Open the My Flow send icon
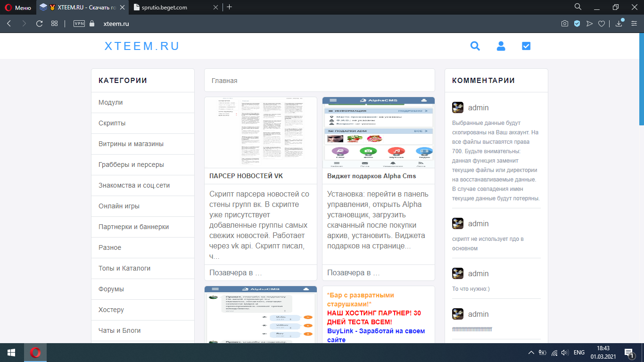This screenshot has width=644, height=362. (x=589, y=24)
